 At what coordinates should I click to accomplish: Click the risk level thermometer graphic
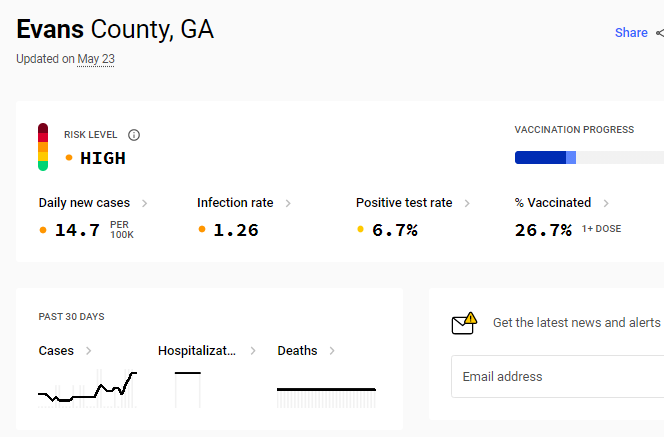(x=43, y=147)
